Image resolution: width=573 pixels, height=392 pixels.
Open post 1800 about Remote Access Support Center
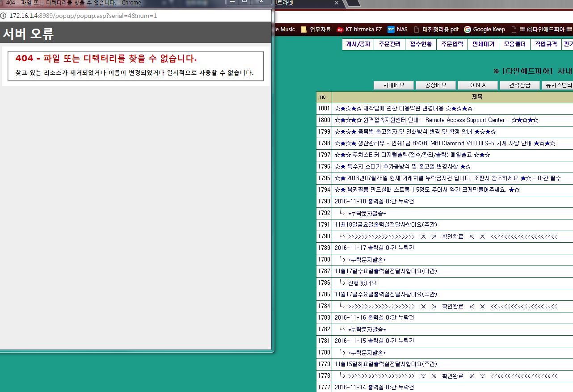[436, 120]
